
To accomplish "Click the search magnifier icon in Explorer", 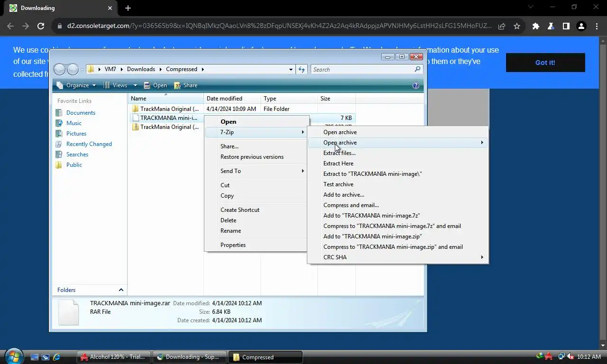I will coord(417,69).
